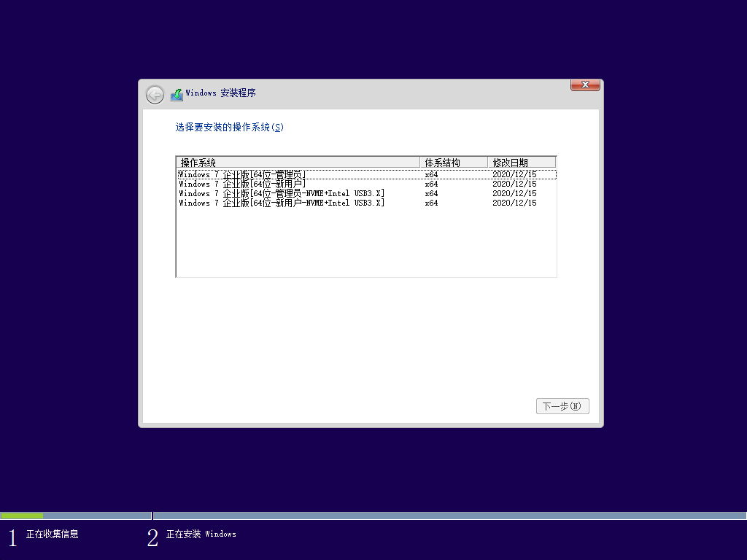747x560 pixels.
Task: Select the Windows 7 企业版[64位-管理员] entry
Action: click(241, 174)
